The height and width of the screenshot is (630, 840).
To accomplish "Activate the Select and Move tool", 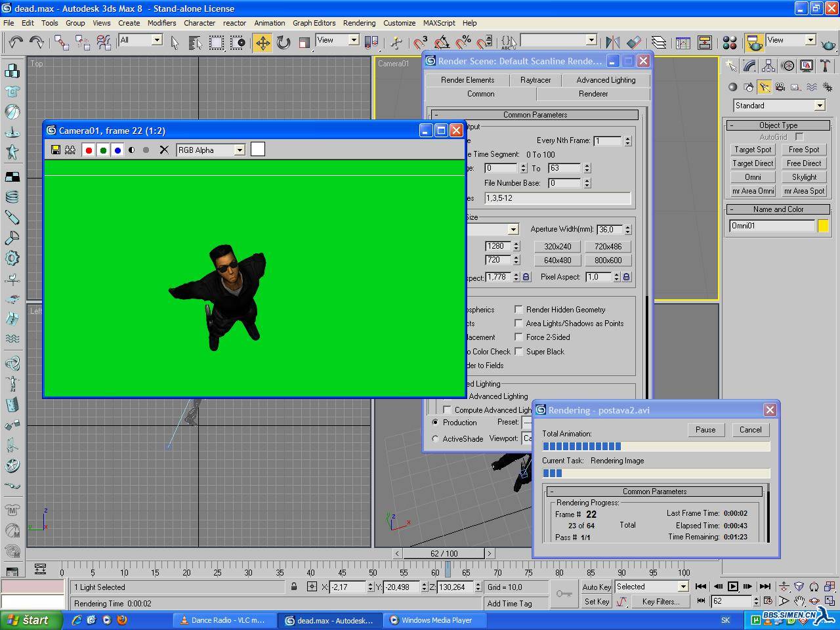I will pyautogui.click(x=262, y=43).
